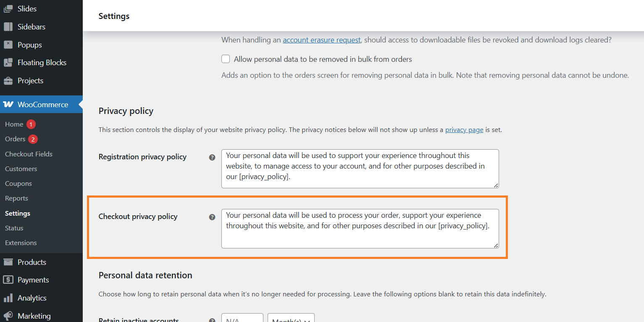Image resolution: width=644 pixels, height=322 pixels.
Task: Open WooCommerce Checkout Fields submenu
Action: [29, 154]
